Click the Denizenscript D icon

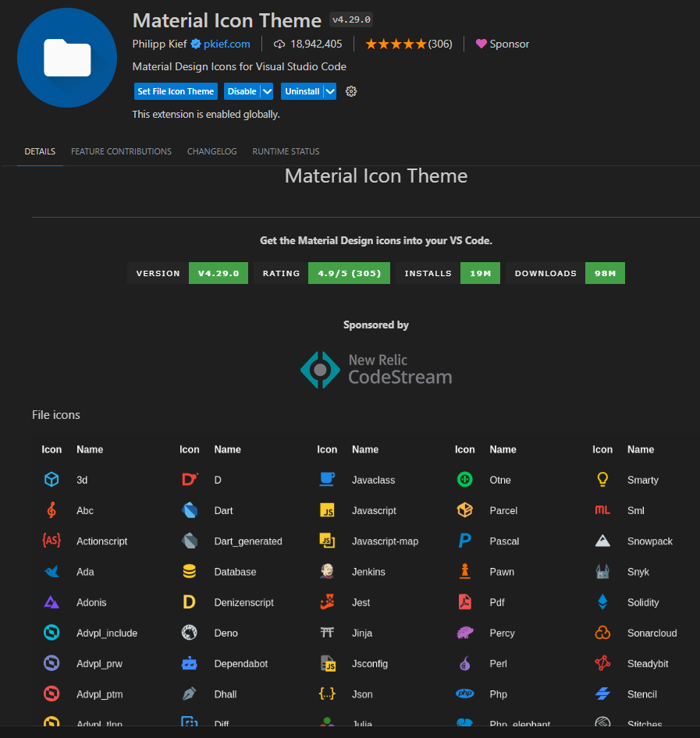click(189, 602)
